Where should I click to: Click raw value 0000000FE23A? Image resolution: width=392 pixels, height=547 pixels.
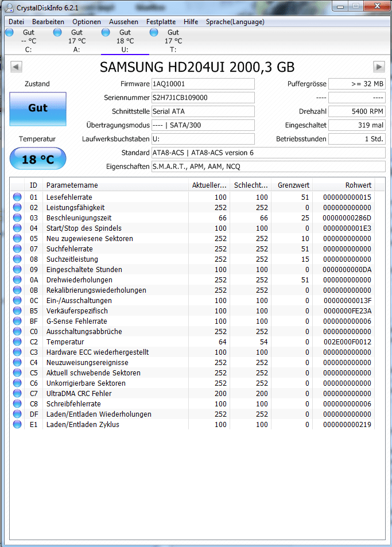tap(347, 311)
